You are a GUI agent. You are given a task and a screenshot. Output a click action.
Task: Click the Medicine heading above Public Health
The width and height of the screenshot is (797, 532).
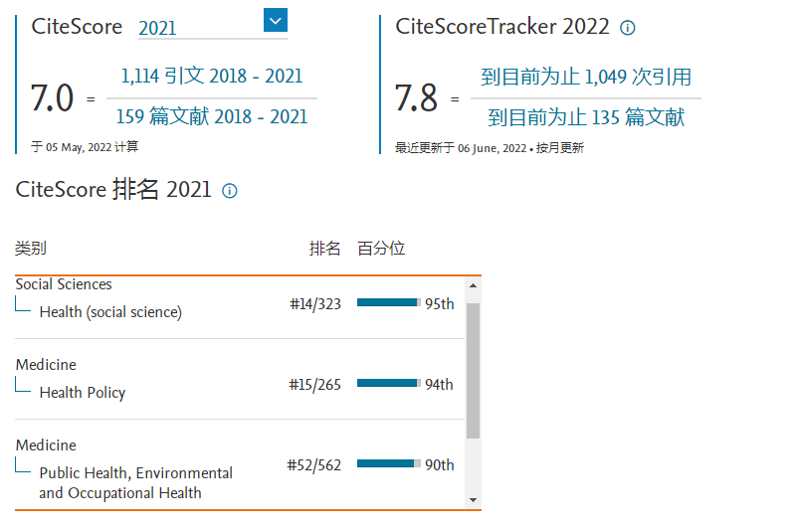46,445
